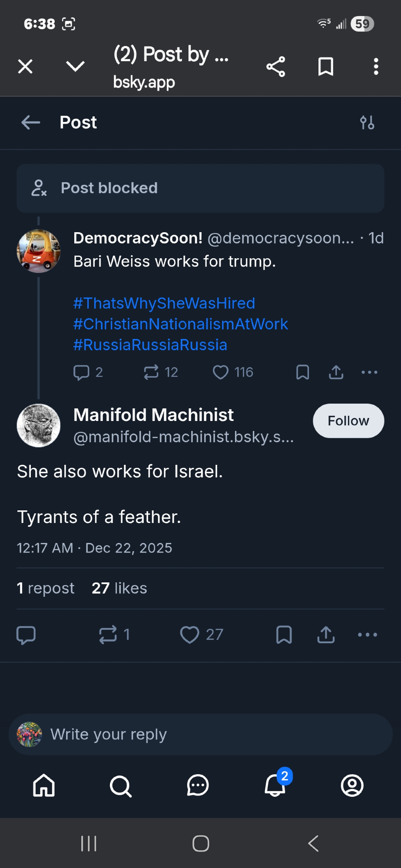This screenshot has width=401, height=868.
Task: Open thread display settings icon
Action: (367, 123)
